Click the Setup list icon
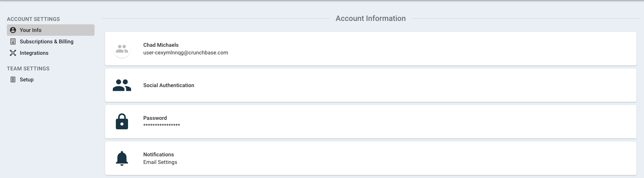This screenshot has width=644, height=178. point(13,79)
